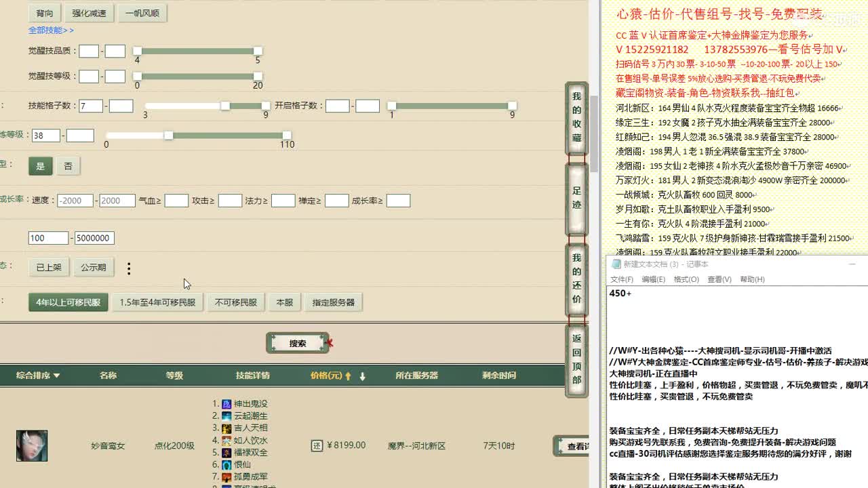Click the 气血≥ input field

[176, 201]
